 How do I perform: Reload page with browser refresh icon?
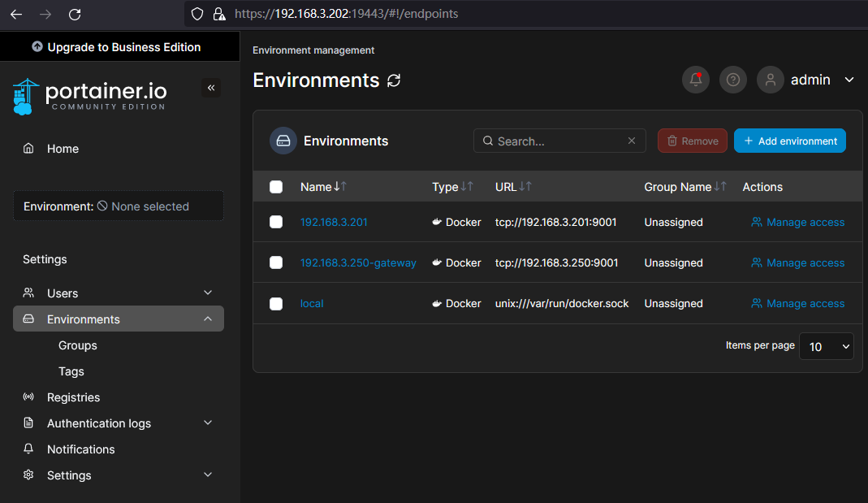point(75,14)
